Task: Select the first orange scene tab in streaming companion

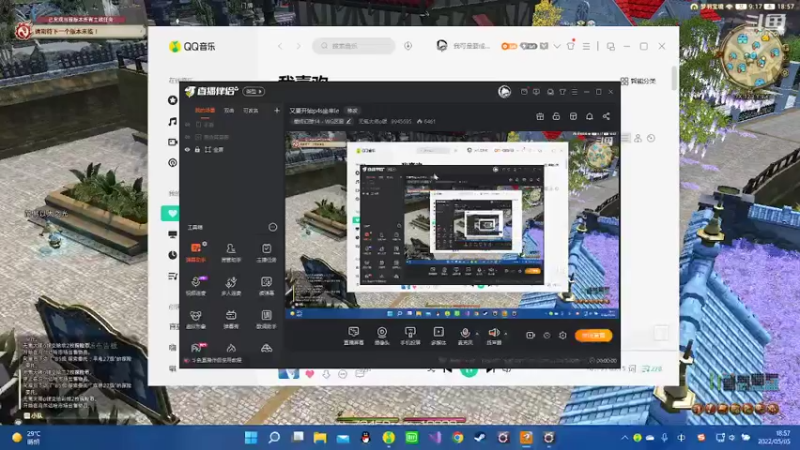Action: tap(205, 110)
